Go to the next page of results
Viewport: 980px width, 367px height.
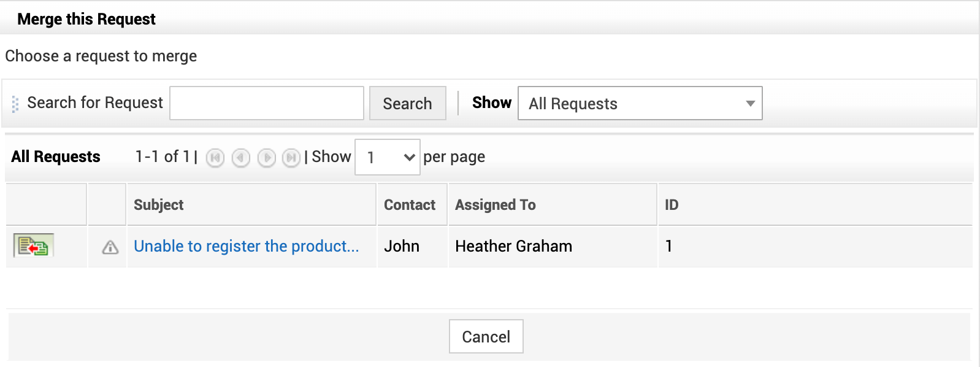pyautogui.click(x=266, y=158)
